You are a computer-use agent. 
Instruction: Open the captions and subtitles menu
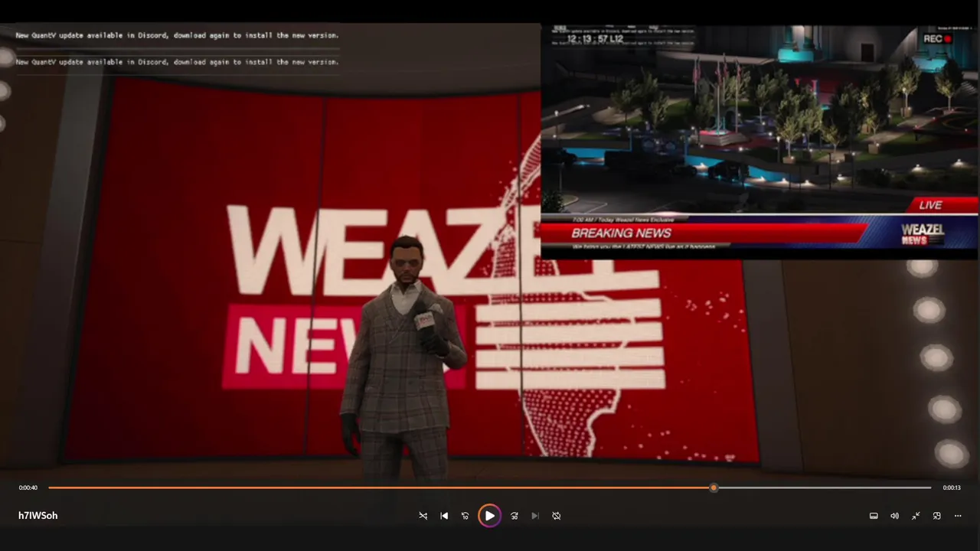tap(874, 516)
